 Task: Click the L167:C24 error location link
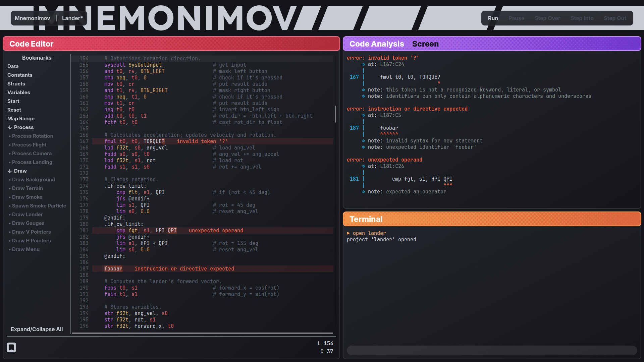(392, 64)
